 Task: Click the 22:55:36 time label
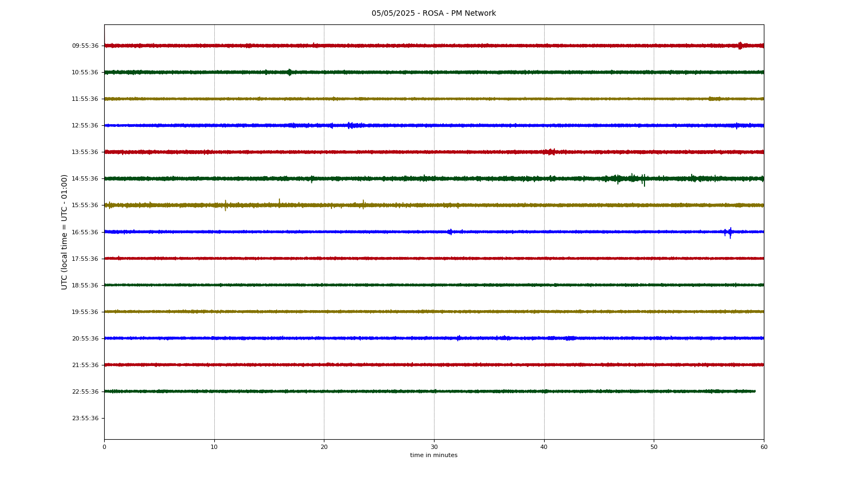pyautogui.click(x=85, y=391)
